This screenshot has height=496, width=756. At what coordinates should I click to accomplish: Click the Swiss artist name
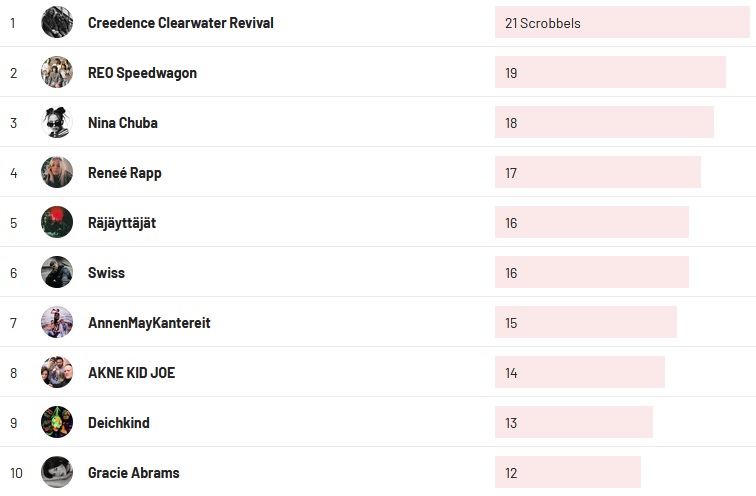coord(106,273)
